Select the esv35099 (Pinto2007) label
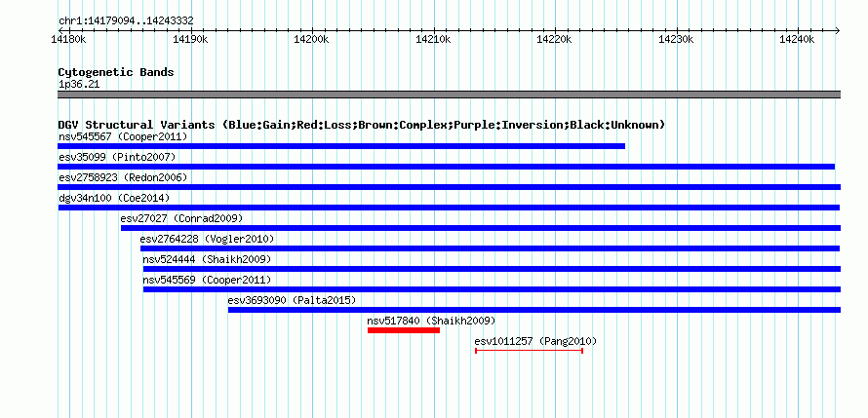Viewport: 868px width, 418px height. click(x=117, y=157)
